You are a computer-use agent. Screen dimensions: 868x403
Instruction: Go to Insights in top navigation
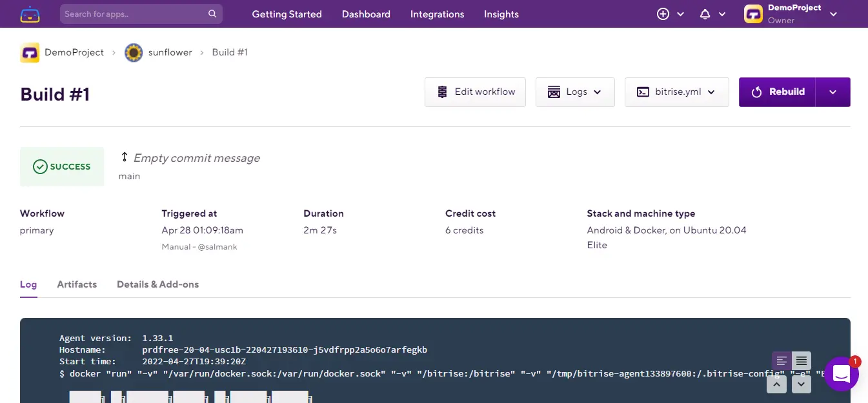tap(501, 14)
